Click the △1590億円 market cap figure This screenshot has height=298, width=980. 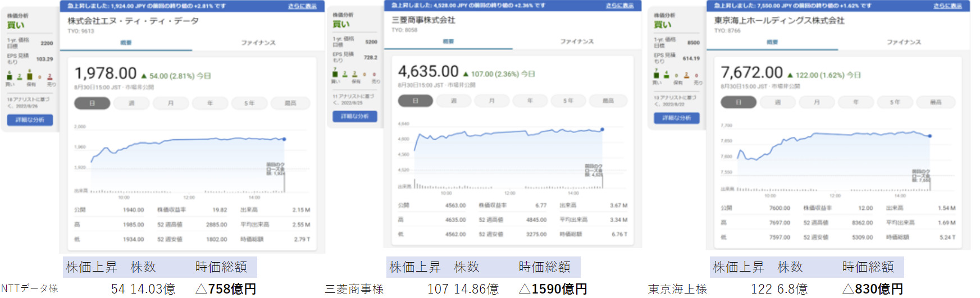(x=553, y=288)
